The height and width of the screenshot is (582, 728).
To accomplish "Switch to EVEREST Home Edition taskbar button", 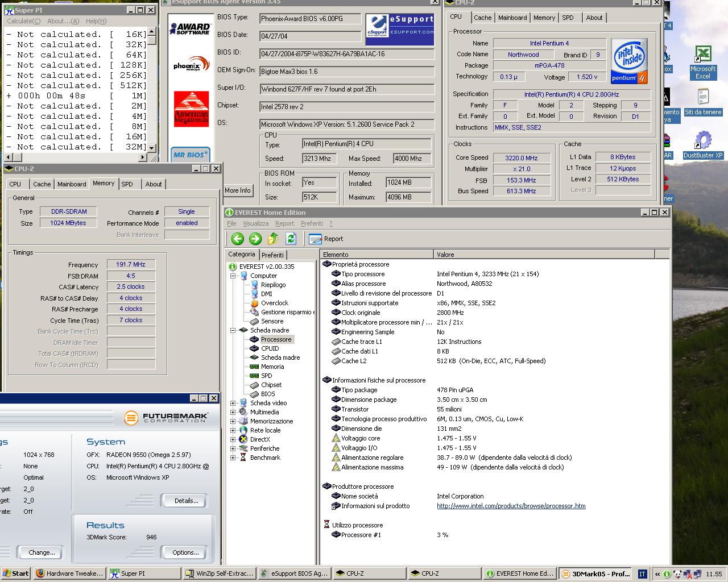I will [520, 573].
